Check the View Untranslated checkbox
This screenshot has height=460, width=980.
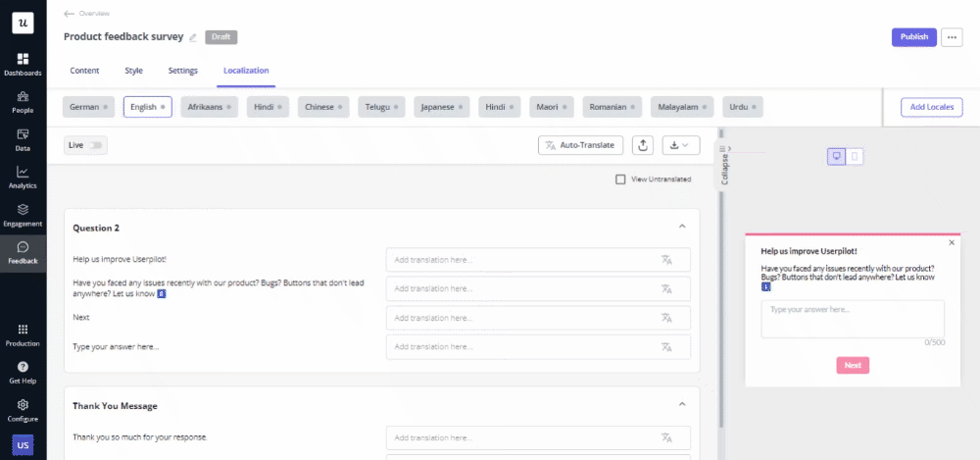pyautogui.click(x=620, y=179)
